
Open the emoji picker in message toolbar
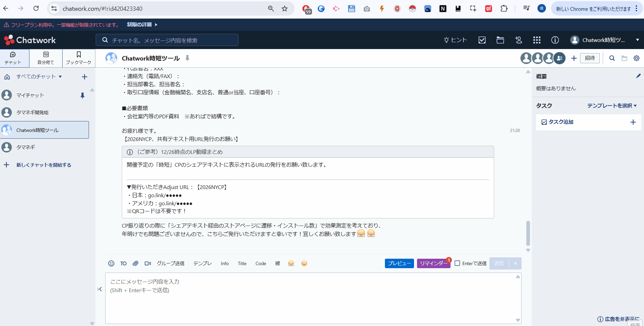click(x=111, y=263)
